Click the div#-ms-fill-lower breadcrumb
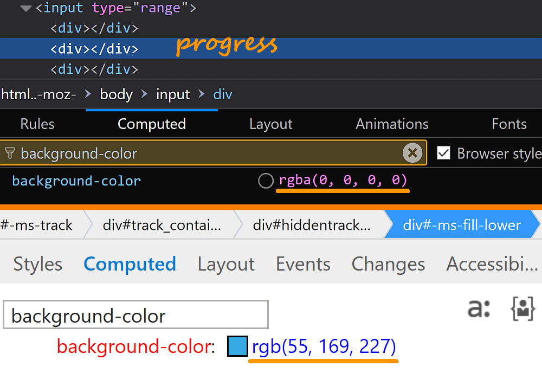The height and width of the screenshot is (392, 542). (462, 225)
